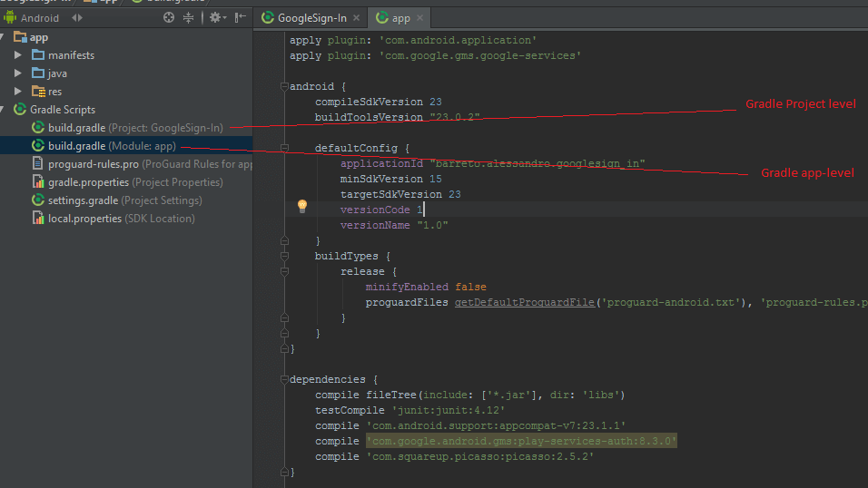This screenshot has width=868, height=488.
Task: Collapse the defaultConfig block fold marker
Action: tap(284, 148)
